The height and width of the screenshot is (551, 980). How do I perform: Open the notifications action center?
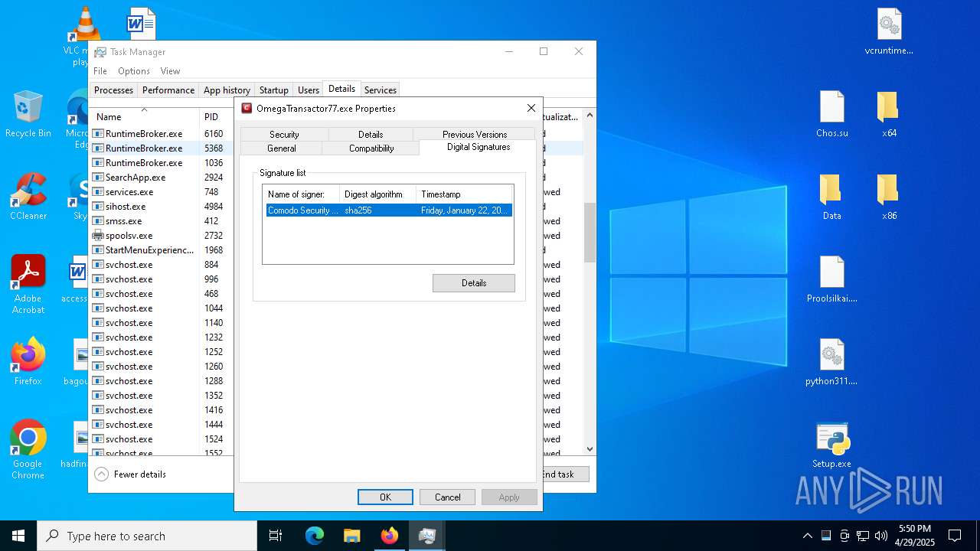pyautogui.click(x=955, y=536)
